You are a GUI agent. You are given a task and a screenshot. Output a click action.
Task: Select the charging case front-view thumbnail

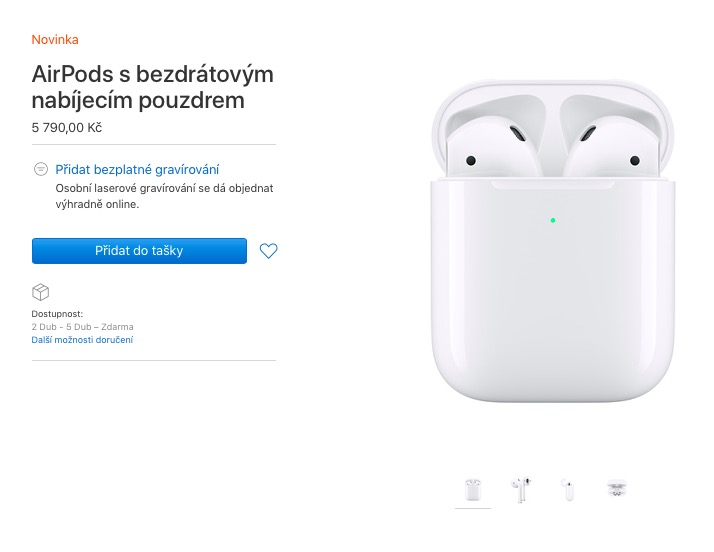473,490
